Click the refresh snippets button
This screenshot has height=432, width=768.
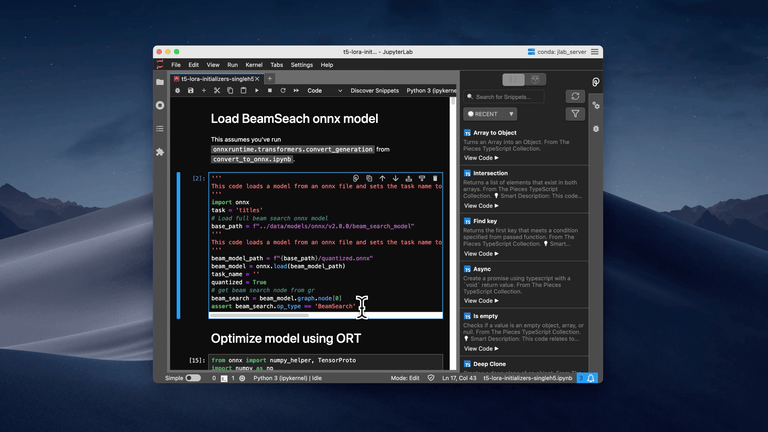point(574,97)
